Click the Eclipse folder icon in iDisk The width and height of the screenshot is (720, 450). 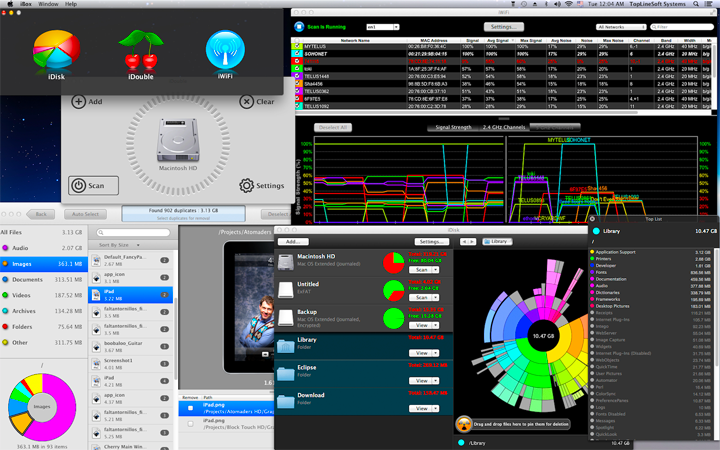pos(285,374)
